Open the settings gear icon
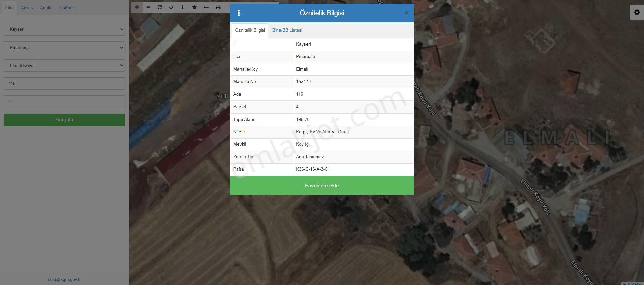644x285 pixels. 637,13
